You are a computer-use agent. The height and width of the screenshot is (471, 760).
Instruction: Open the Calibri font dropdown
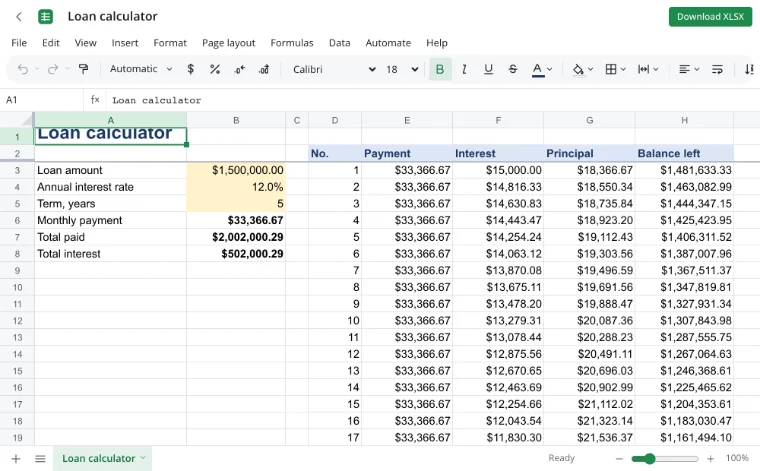coord(334,69)
